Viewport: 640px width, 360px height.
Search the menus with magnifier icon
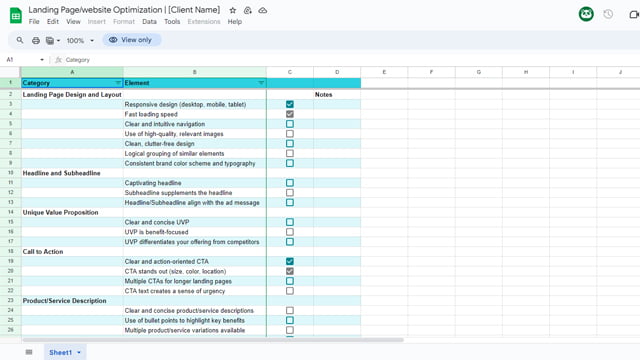[x=20, y=40]
